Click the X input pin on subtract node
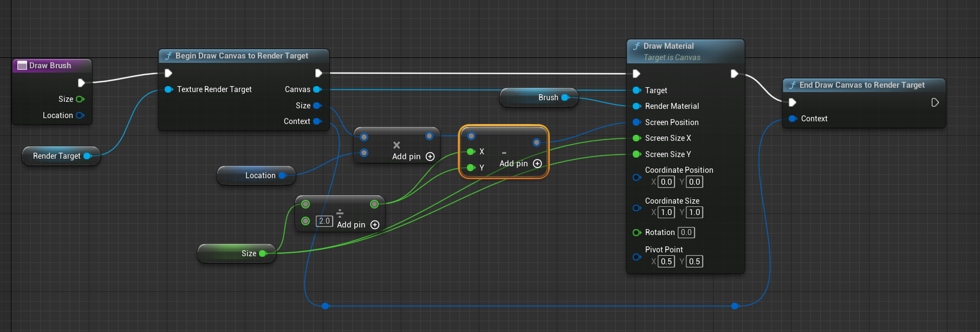Screen dimensions: 980x332 [x=471, y=152]
